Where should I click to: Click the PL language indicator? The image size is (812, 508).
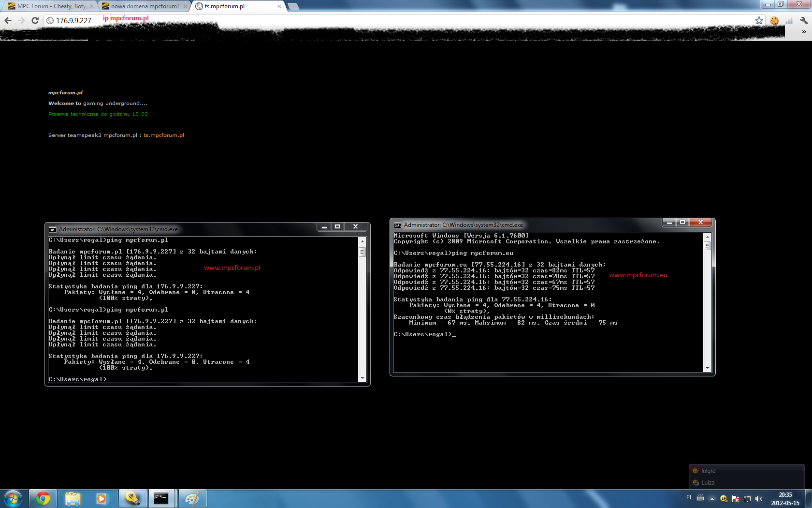[x=689, y=497]
